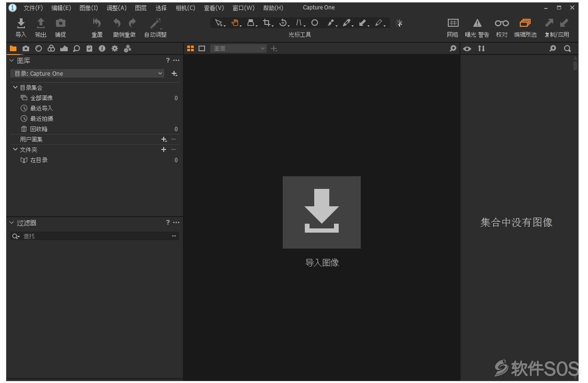Click the 导入 import toolbar icon
Screen dimensions: 588x383
(x=21, y=23)
